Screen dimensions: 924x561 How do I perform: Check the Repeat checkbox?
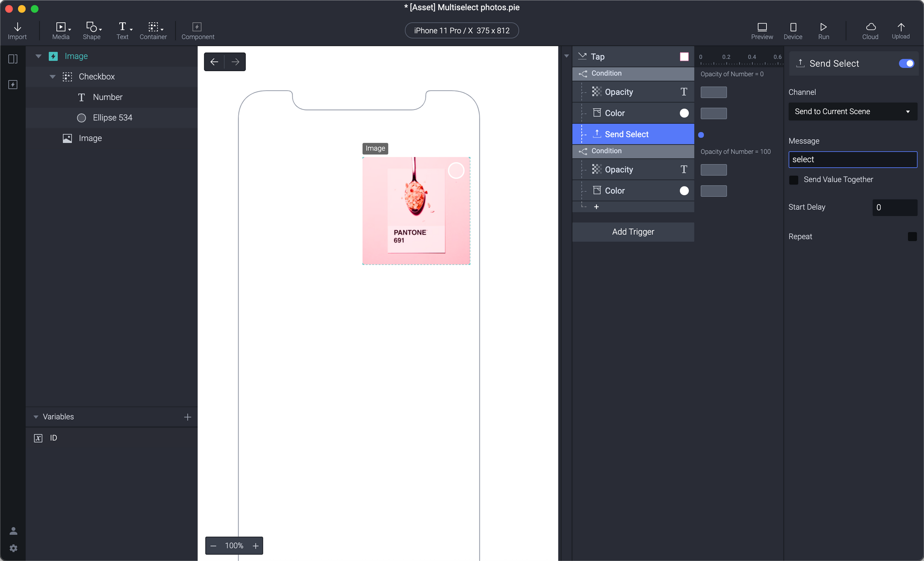click(x=912, y=236)
